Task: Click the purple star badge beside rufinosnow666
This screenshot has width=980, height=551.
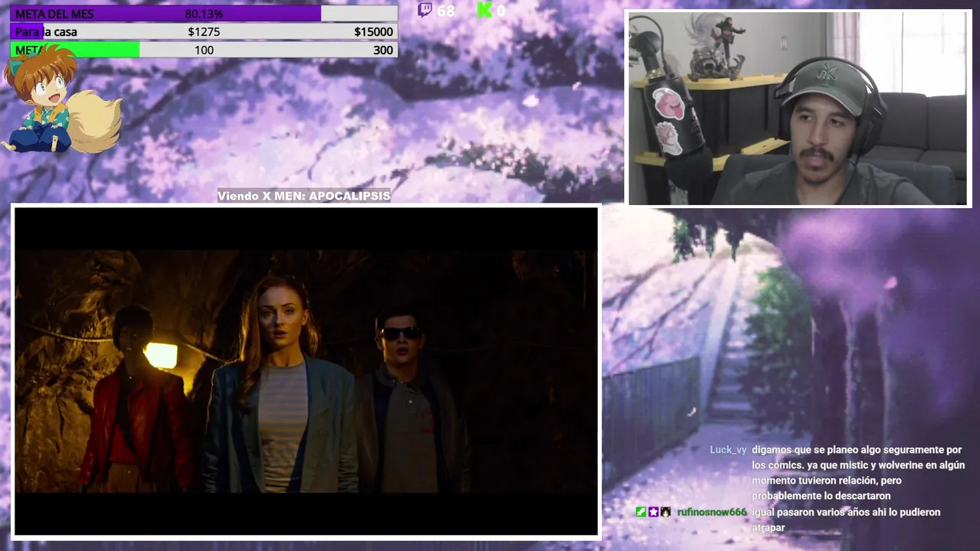Action: pyautogui.click(x=653, y=512)
